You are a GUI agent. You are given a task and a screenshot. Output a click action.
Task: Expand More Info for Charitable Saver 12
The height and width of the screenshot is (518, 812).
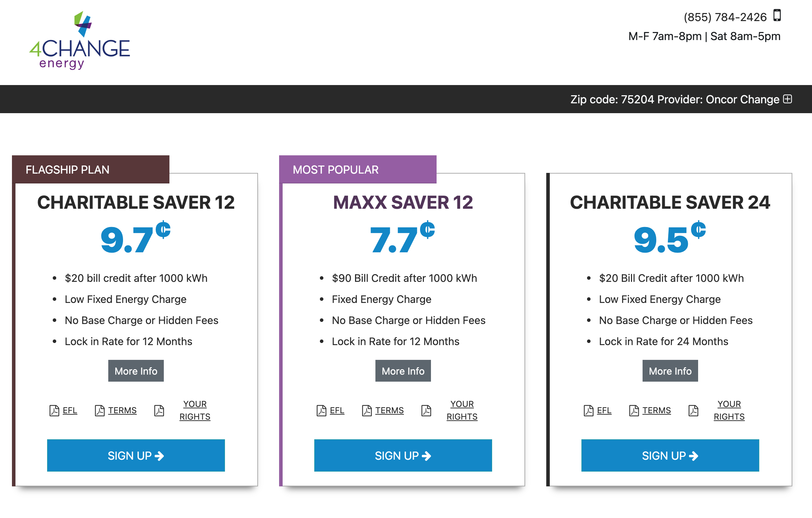point(136,371)
